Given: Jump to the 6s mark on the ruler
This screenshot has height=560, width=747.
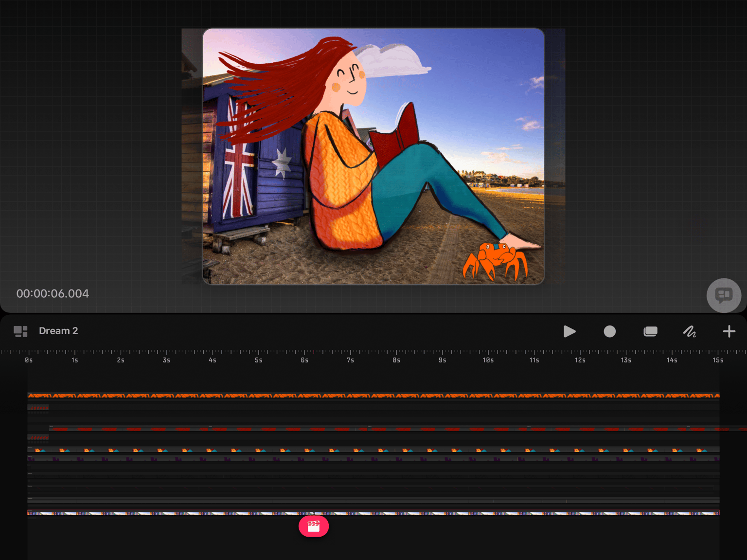Looking at the screenshot, I should click(x=304, y=360).
